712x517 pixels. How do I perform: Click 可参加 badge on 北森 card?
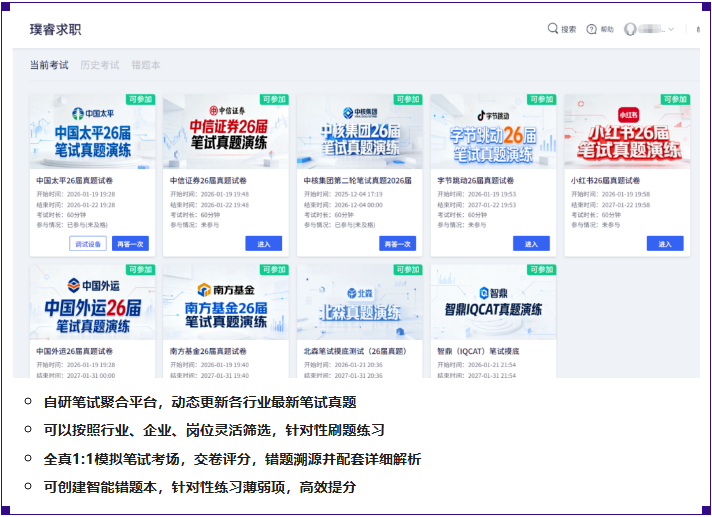point(408,270)
